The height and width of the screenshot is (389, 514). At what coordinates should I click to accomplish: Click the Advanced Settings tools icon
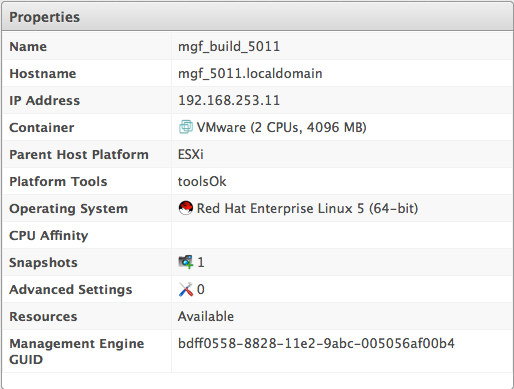(x=186, y=289)
